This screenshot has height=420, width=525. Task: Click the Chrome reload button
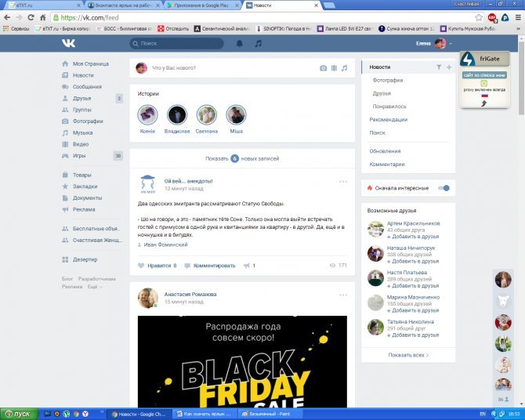pos(31,17)
